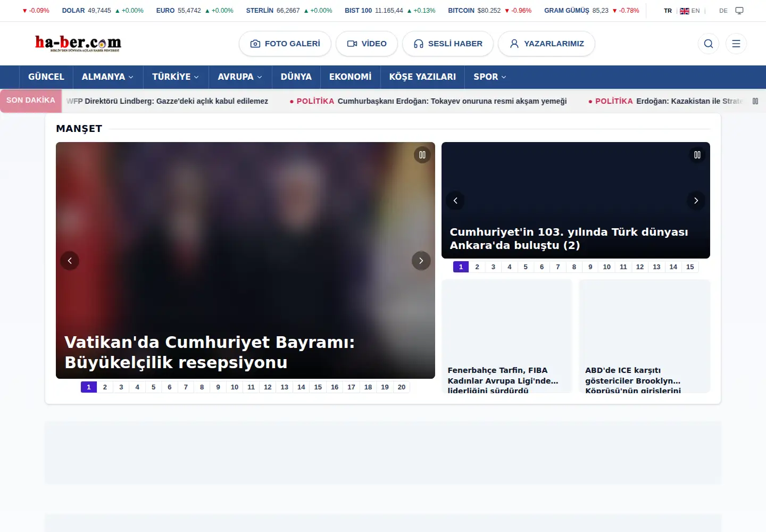Go to Güncel news category

pos(46,77)
